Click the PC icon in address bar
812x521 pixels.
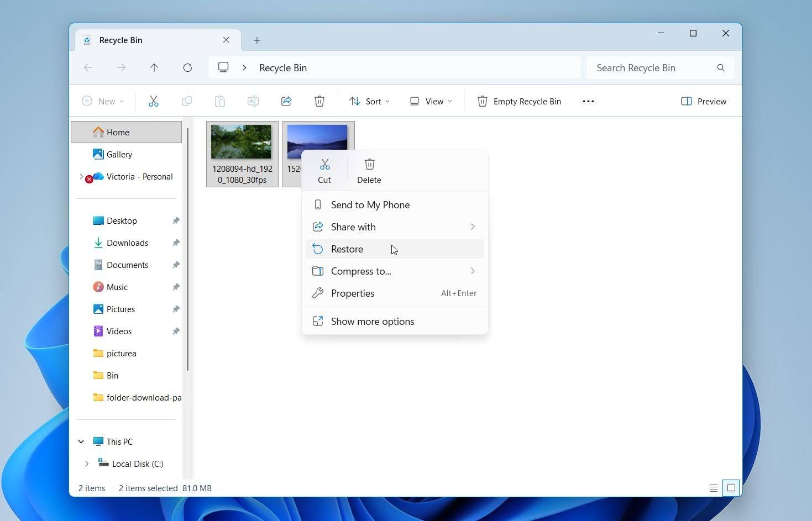point(223,67)
